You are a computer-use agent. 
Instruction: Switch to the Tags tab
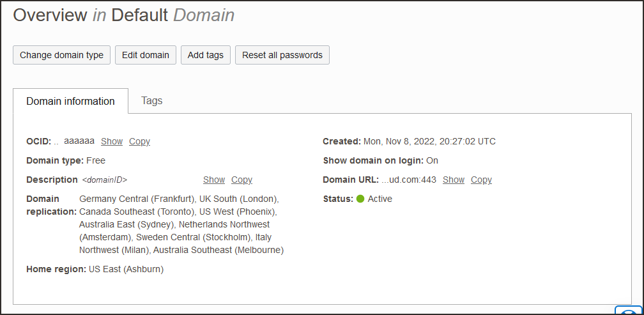[x=151, y=100]
